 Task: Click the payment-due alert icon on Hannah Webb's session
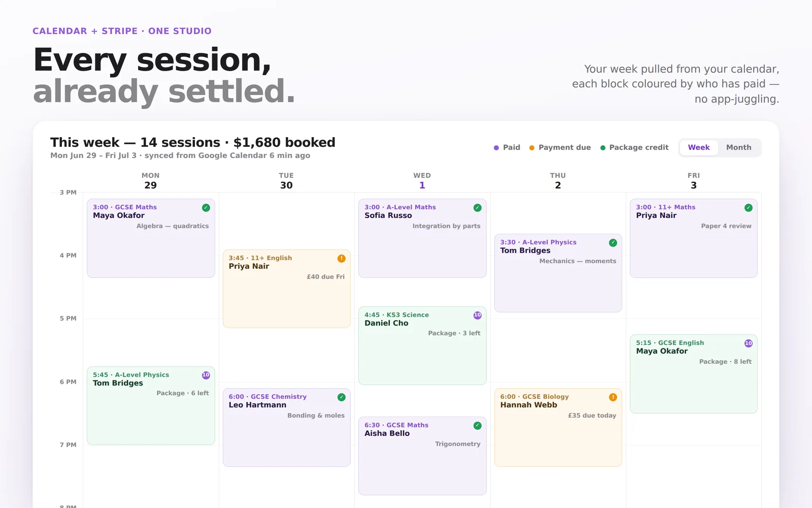pyautogui.click(x=613, y=397)
